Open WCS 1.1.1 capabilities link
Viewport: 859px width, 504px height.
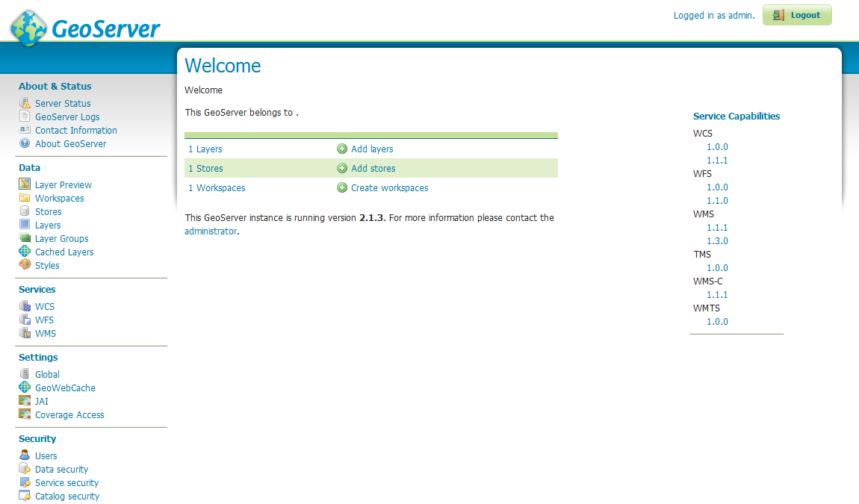pos(717,161)
